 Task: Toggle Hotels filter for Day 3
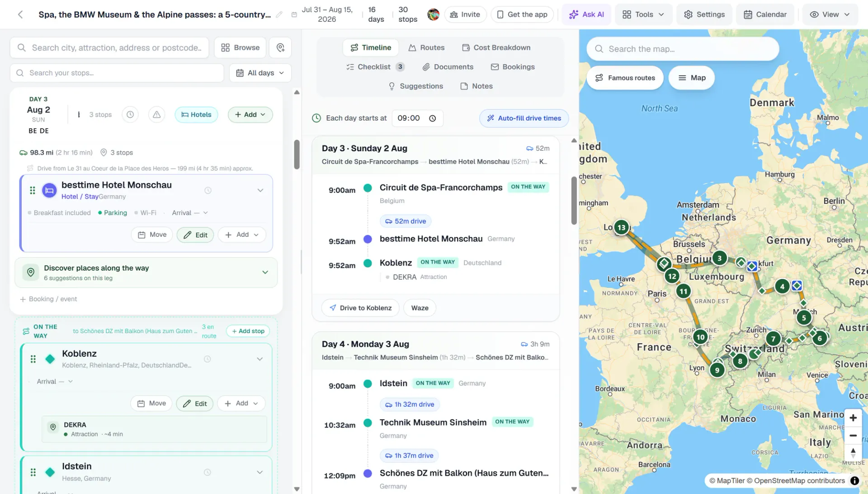196,115
